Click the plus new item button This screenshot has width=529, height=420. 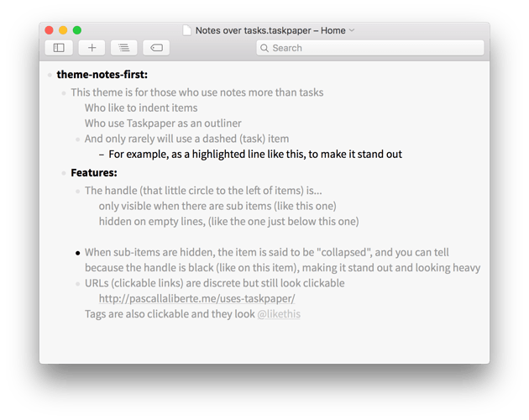(92, 48)
